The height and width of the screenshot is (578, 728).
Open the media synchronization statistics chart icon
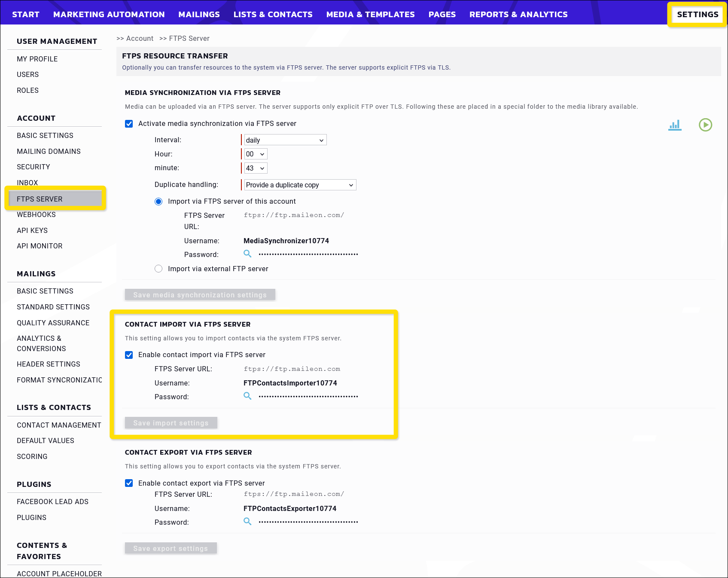(675, 125)
